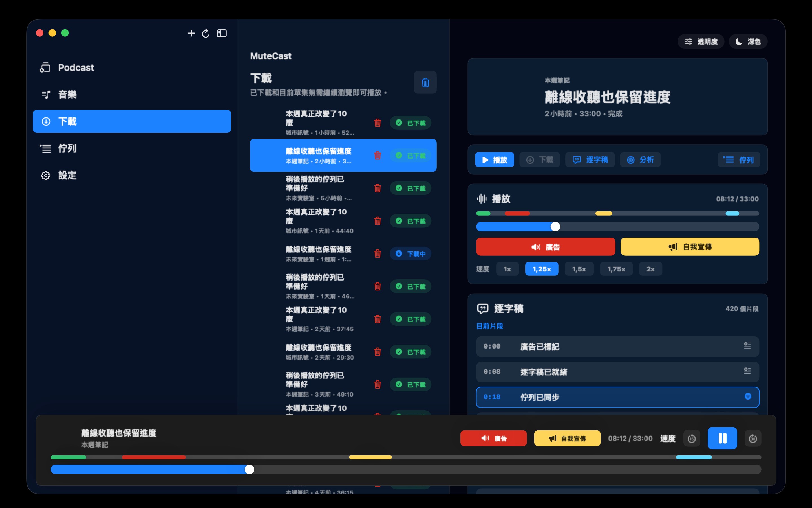The height and width of the screenshot is (508, 812).
Task: Click trash icon for the 下載中 episode
Action: point(378,254)
